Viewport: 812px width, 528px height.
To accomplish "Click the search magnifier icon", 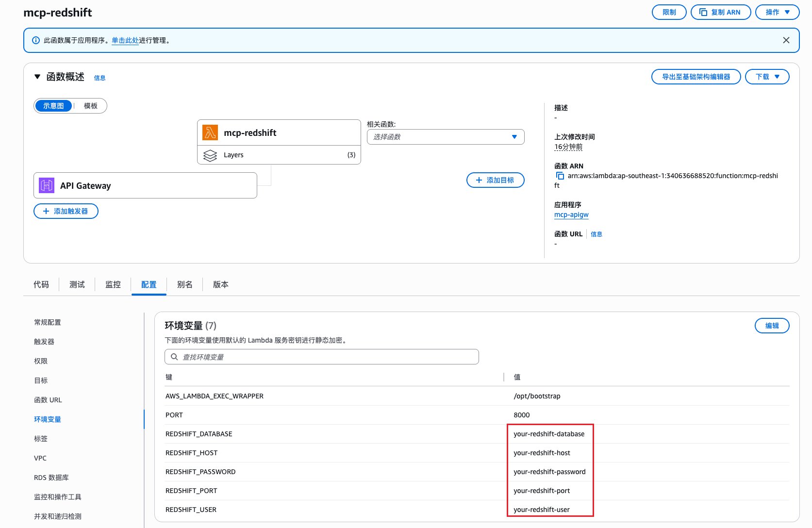I will (174, 357).
